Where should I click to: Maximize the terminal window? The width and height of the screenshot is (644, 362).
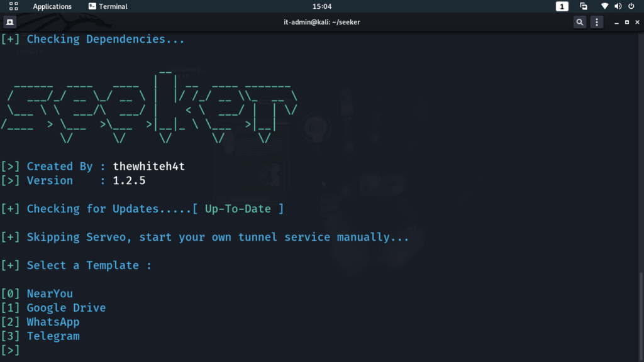627,22
